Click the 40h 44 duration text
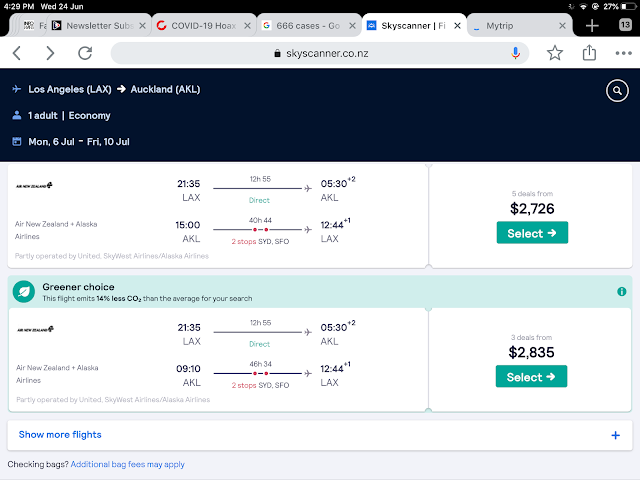640x480 pixels. click(260, 220)
